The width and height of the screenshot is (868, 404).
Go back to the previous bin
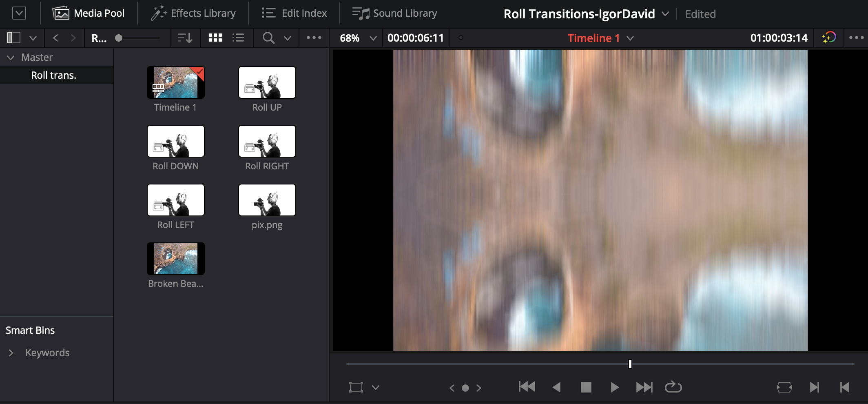[x=56, y=38]
